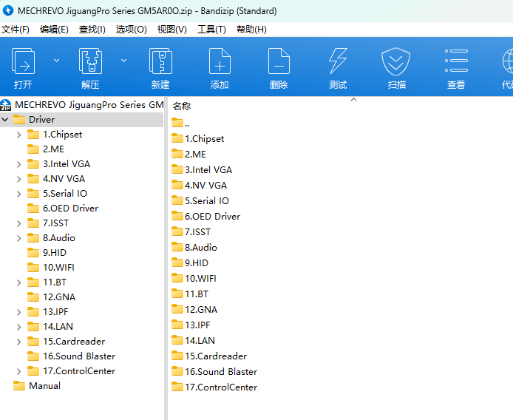Select 3.Intel VGA in the file list

[202, 170]
